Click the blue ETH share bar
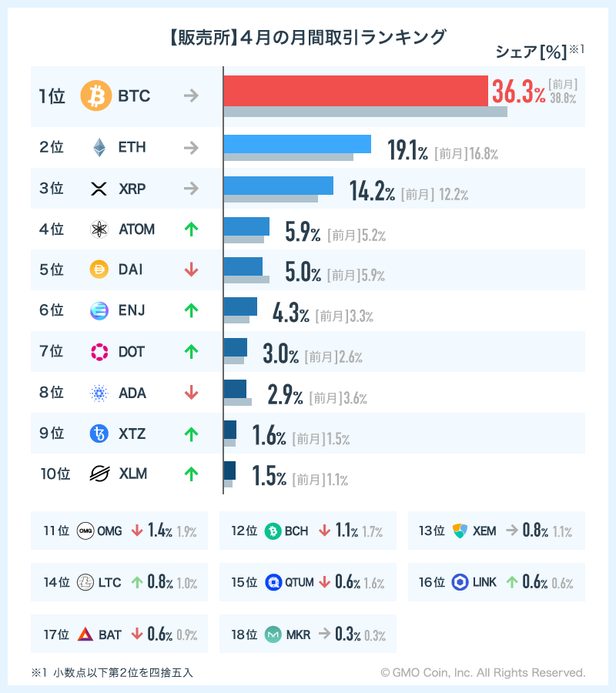Image resolution: width=616 pixels, height=693 pixels. click(x=296, y=144)
